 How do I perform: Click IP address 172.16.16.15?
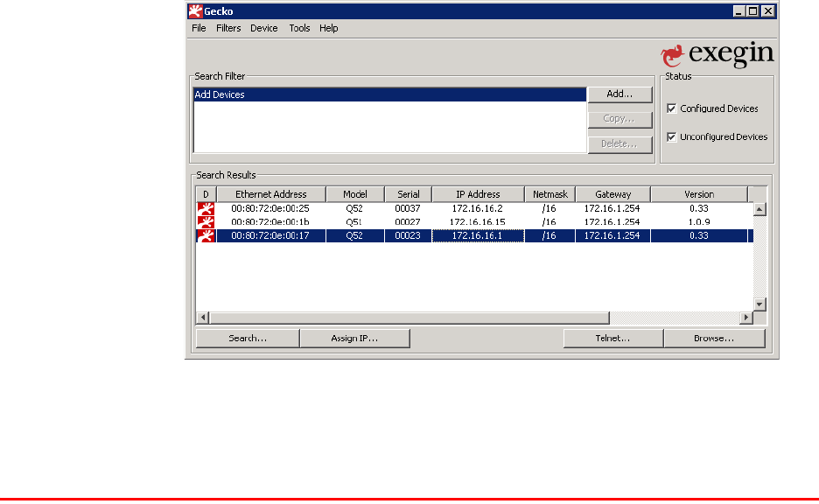478,222
